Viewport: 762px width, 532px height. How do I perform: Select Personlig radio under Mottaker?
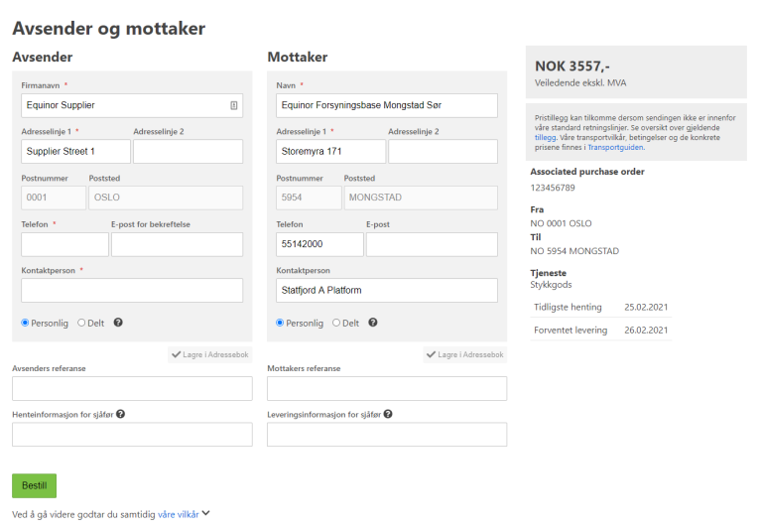(280, 323)
